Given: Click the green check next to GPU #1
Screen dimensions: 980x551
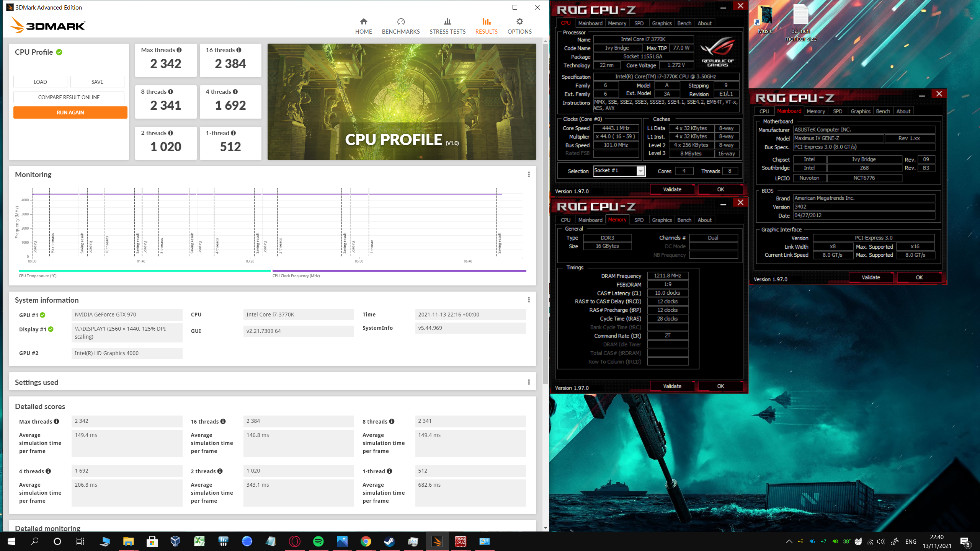Looking at the screenshot, I should click(x=42, y=315).
